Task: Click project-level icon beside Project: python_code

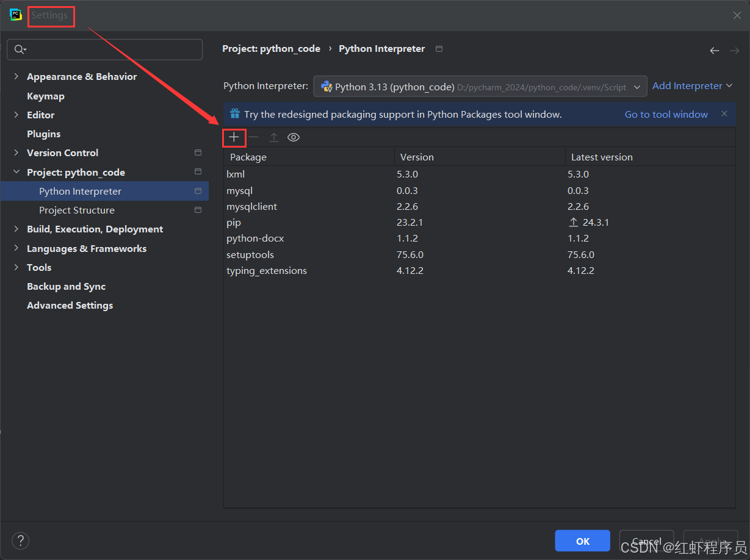Action: [198, 172]
